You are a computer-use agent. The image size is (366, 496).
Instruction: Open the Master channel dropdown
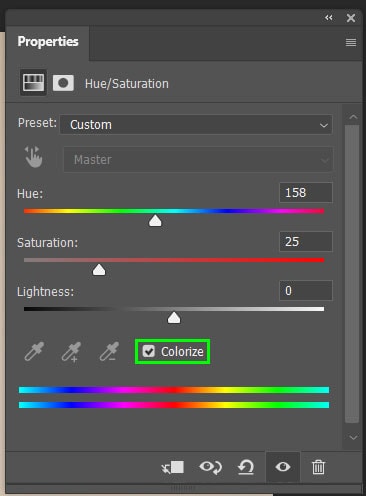(198, 160)
